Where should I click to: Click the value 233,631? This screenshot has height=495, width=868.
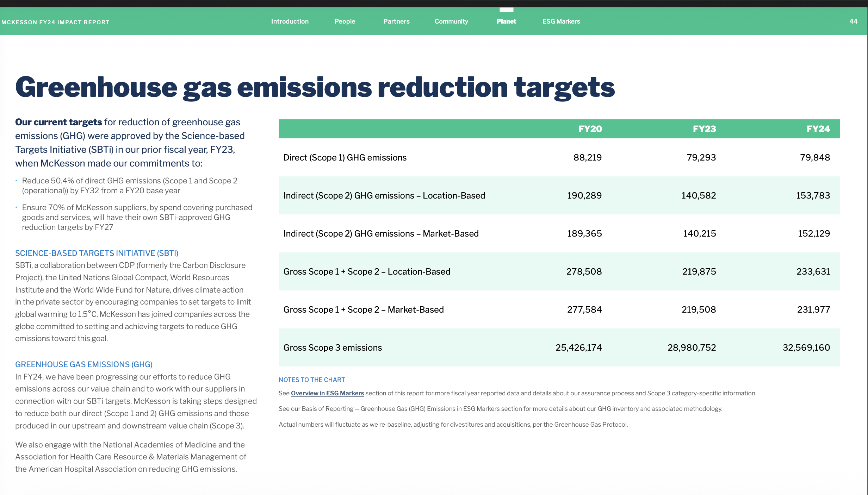(813, 271)
